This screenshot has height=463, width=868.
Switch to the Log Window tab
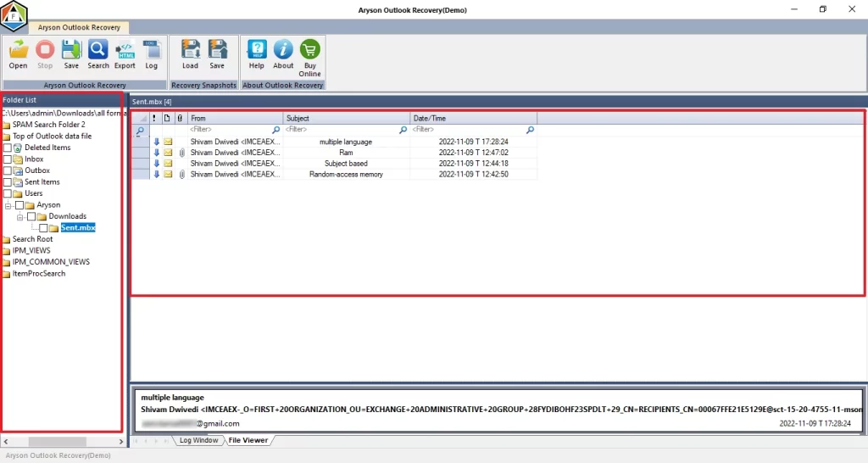tap(198, 440)
